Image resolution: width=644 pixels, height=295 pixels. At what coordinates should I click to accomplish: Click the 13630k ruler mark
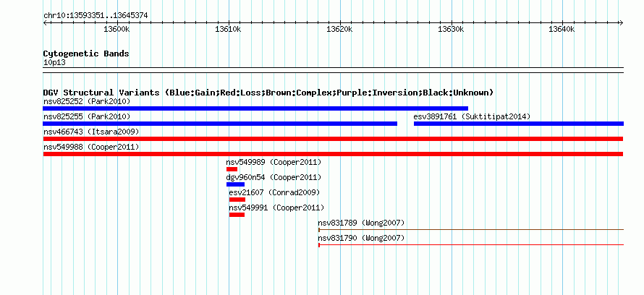coord(451,29)
